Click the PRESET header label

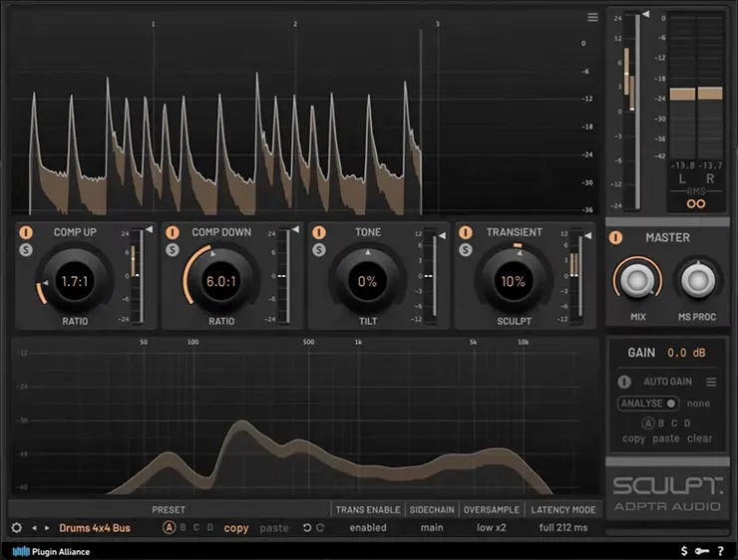169,510
